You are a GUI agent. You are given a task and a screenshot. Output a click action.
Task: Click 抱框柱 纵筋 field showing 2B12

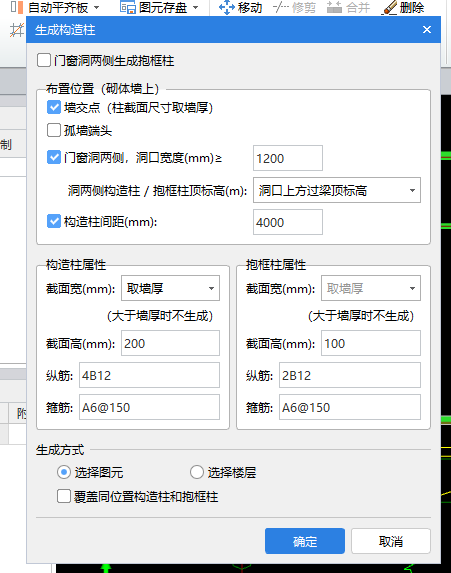pyautogui.click(x=350, y=375)
